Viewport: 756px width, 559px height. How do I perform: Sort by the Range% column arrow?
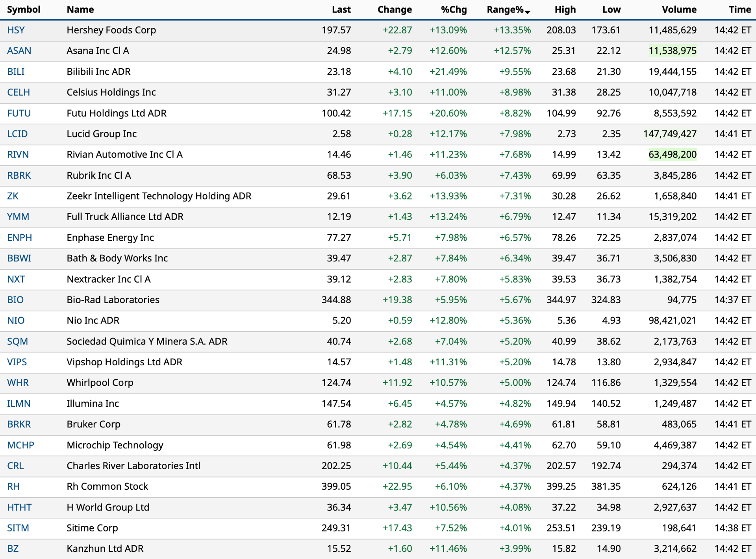(528, 12)
